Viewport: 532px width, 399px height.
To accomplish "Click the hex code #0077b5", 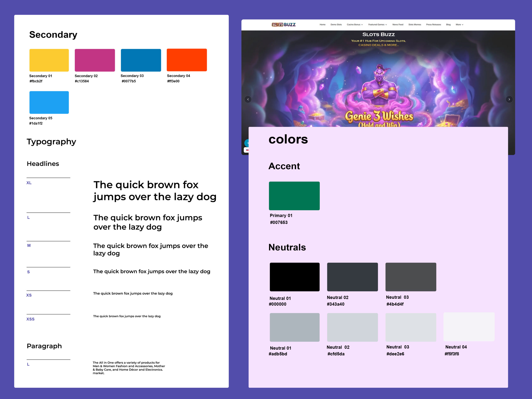I will click(129, 81).
